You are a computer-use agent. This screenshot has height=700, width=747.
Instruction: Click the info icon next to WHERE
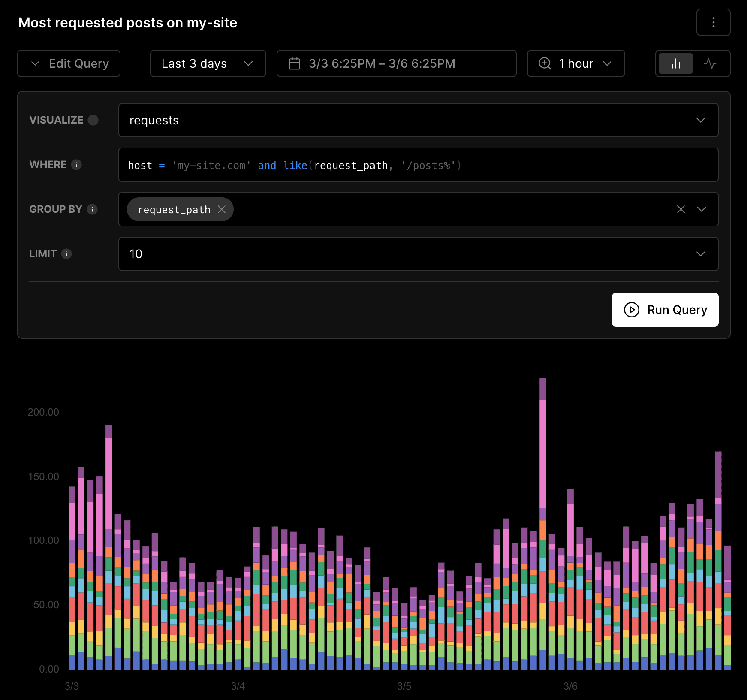click(77, 165)
